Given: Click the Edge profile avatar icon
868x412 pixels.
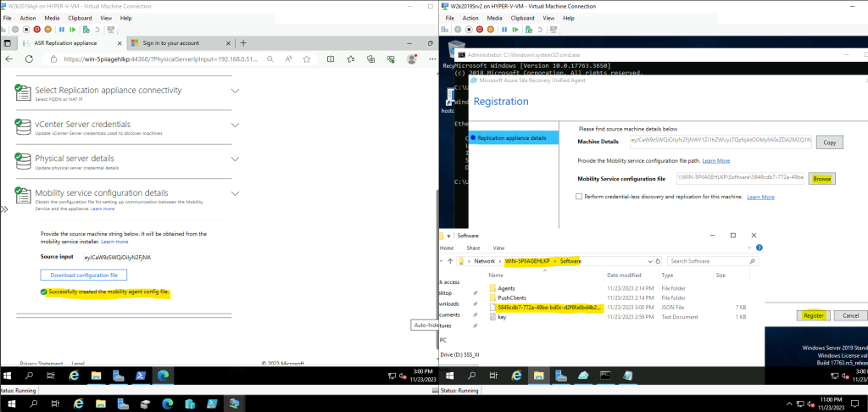Looking at the screenshot, I should pyautogui.click(x=411, y=58).
